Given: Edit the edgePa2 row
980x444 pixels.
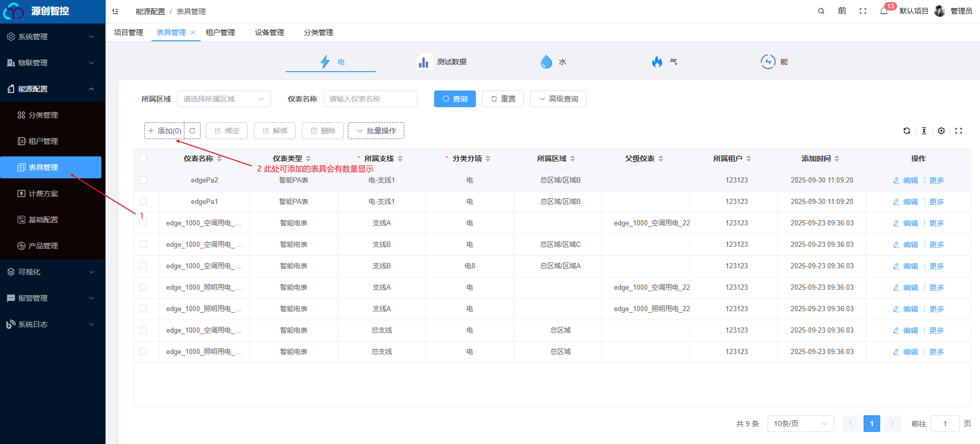Looking at the screenshot, I should [905, 180].
